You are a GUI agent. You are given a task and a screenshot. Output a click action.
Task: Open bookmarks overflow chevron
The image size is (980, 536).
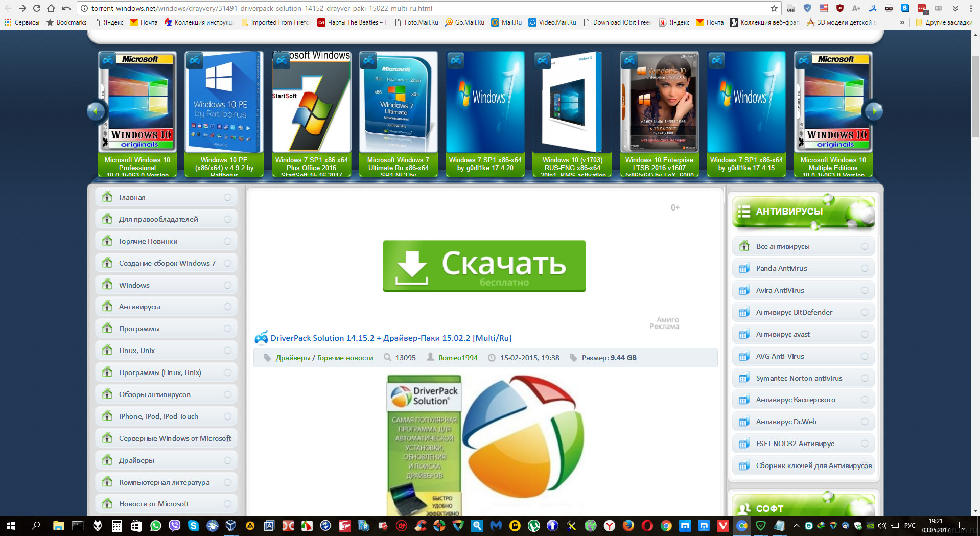click(902, 22)
